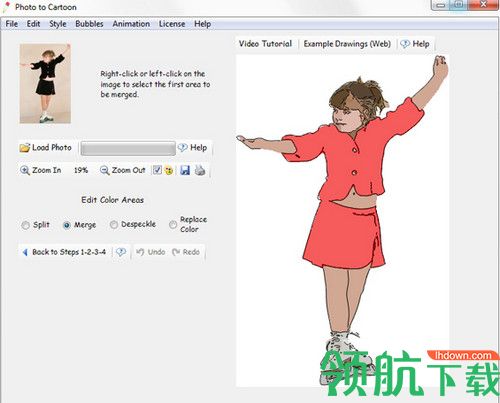500x403 pixels.
Task: Click the Undo button
Action: [151, 252]
